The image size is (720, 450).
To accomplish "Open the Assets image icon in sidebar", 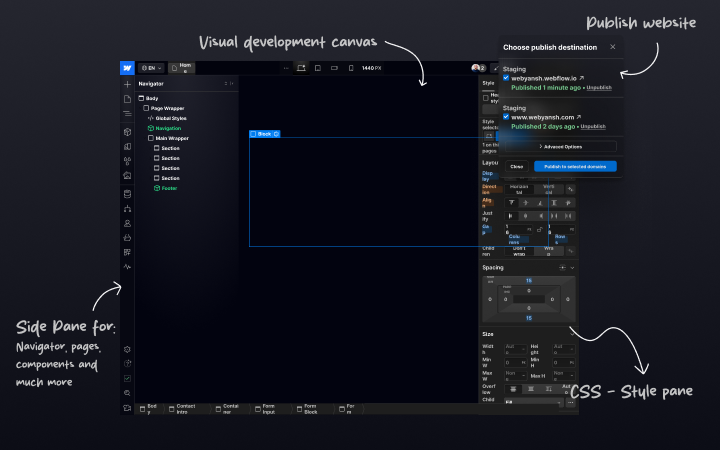I will [127, 175].
